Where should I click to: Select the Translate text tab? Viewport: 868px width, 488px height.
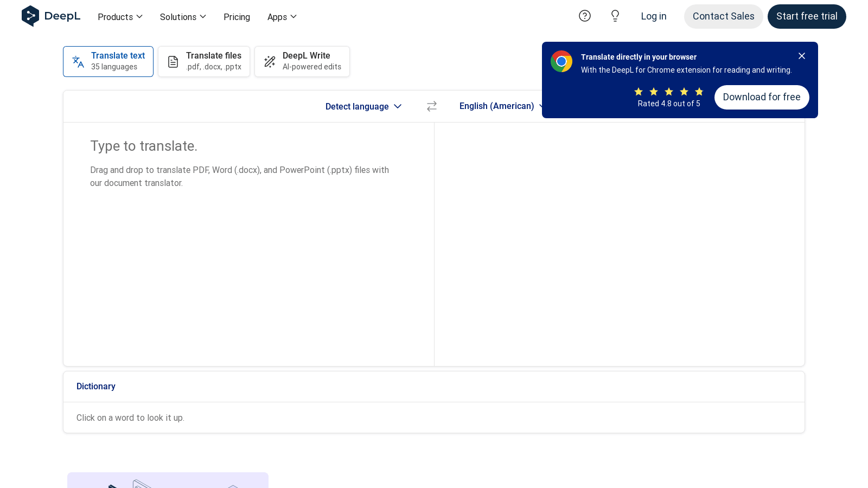point(108,61)
